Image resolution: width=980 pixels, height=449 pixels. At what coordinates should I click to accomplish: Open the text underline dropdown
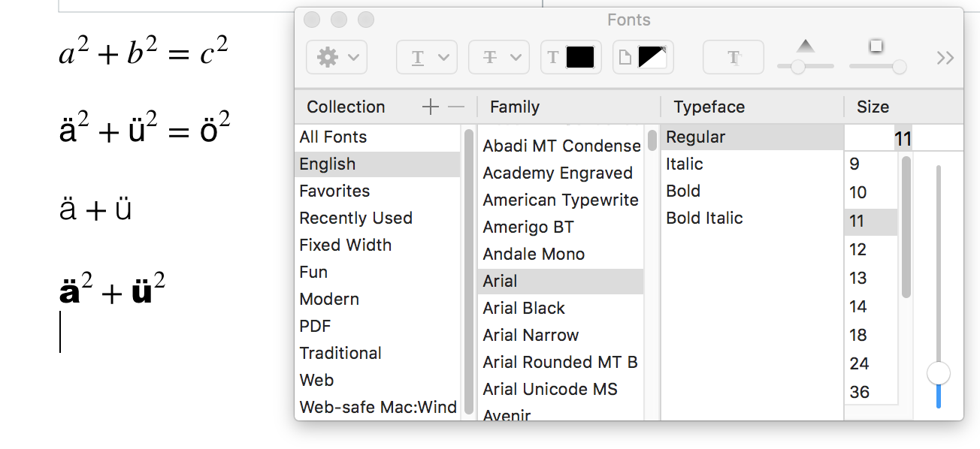coord(426,58)
